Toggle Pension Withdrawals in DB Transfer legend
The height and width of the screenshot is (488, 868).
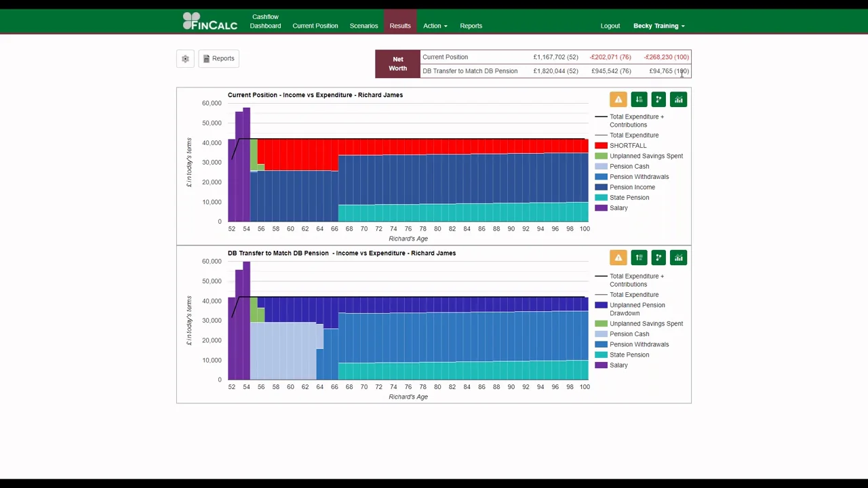639,344
